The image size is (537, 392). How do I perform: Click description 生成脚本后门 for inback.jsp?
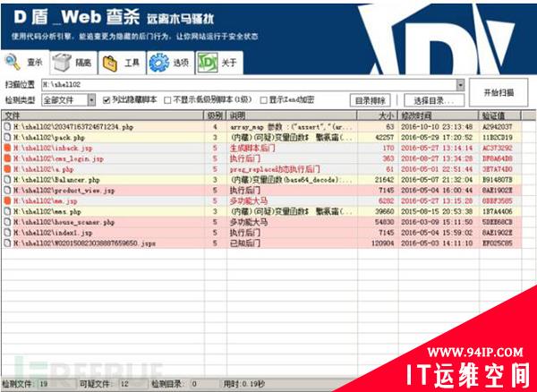252,149
